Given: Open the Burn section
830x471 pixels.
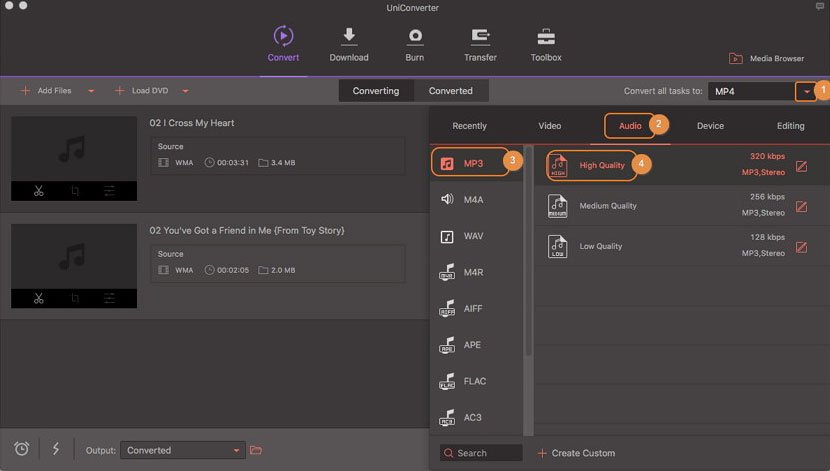Looking at the screenshot, I should pos(414,44).
